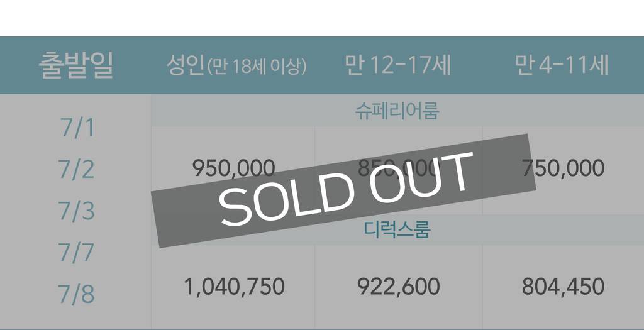Click the 디럭스룸 room type label

click(397, 229)
